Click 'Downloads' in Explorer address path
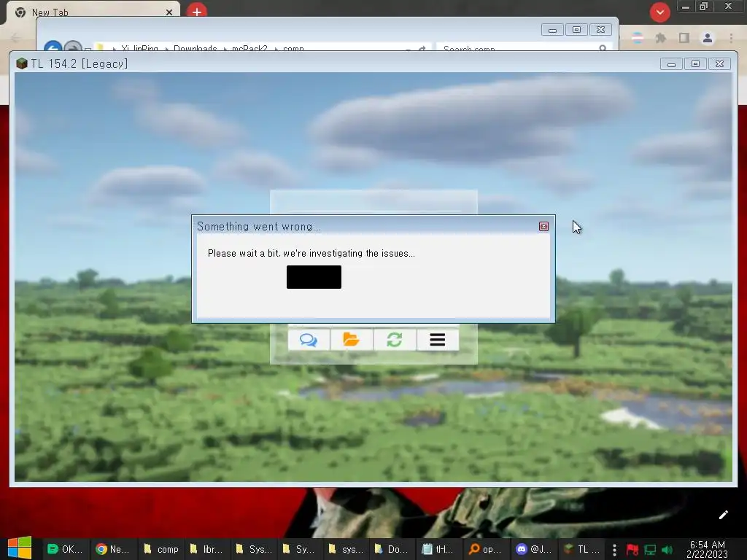 (x=195, y=48)
